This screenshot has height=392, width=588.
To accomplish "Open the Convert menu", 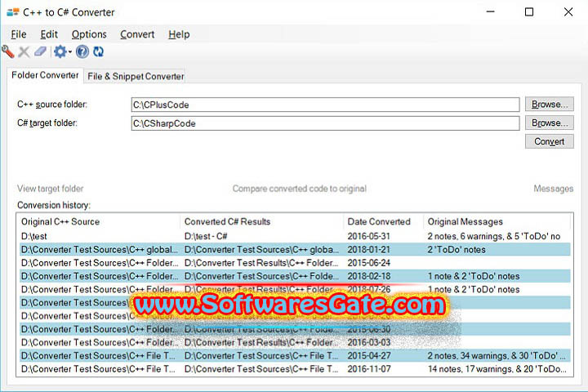I will point(137,34).
